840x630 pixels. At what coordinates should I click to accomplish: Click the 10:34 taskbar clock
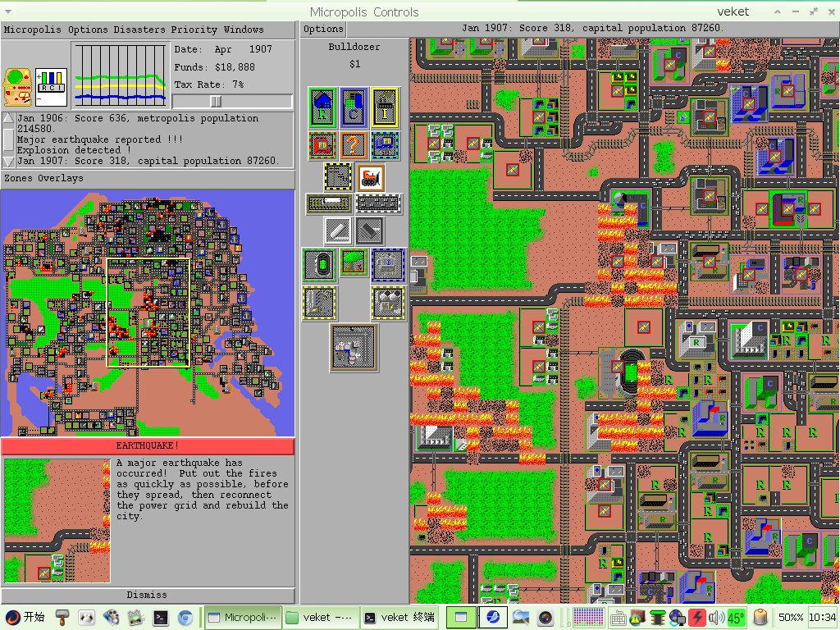822,617
